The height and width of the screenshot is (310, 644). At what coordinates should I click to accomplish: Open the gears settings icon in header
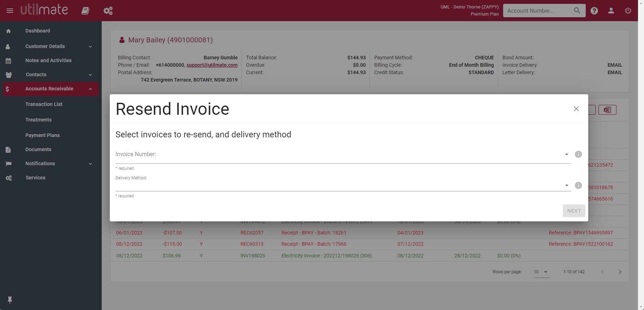click(x=108, y=11)
